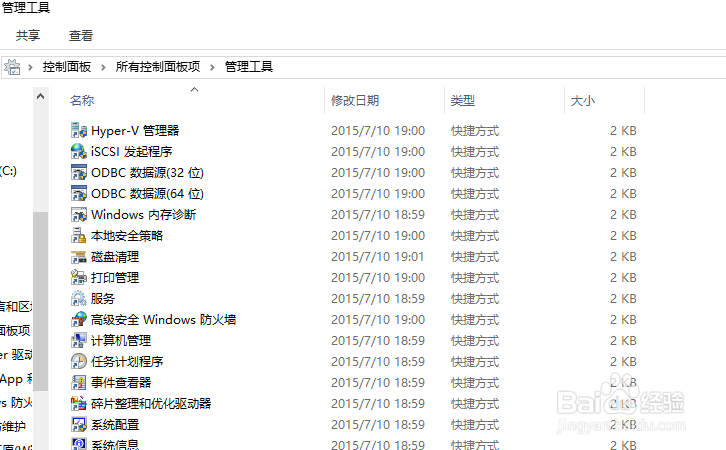Click the control panel icon in address bar
This screenshot has width=726, height=450.
(12, 67)
